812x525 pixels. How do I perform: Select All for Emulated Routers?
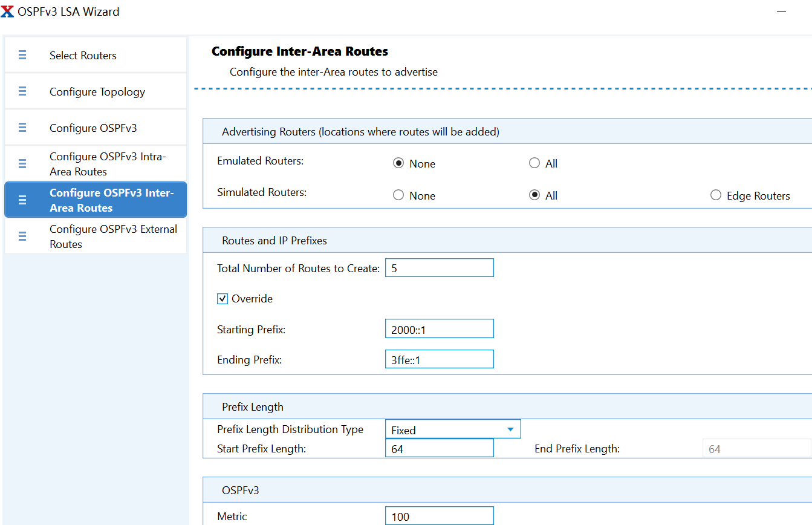coord(534,163)
